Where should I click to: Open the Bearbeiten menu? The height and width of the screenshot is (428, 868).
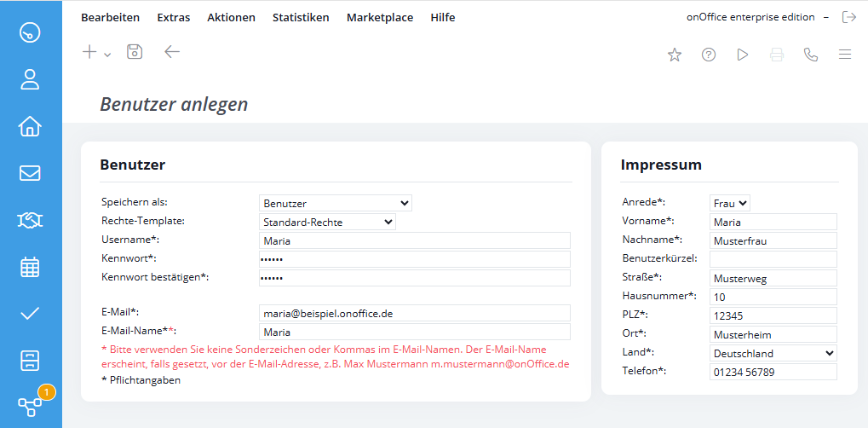[110, 17]
